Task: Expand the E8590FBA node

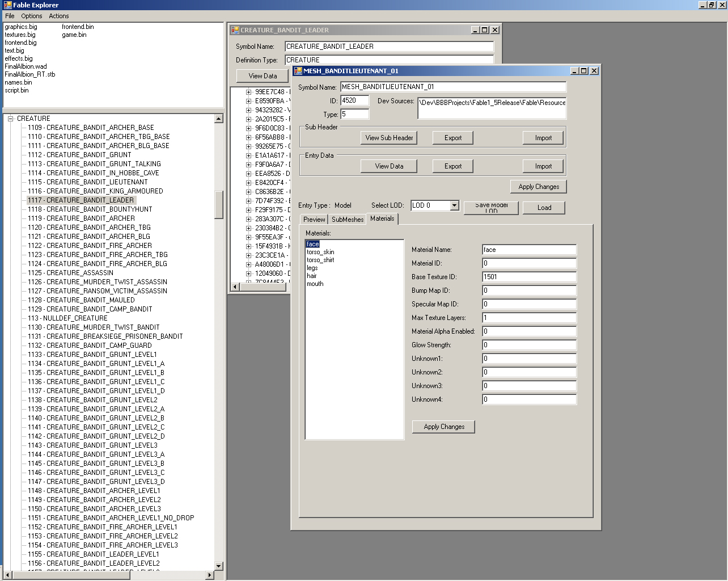Action: tap(248, 101)
